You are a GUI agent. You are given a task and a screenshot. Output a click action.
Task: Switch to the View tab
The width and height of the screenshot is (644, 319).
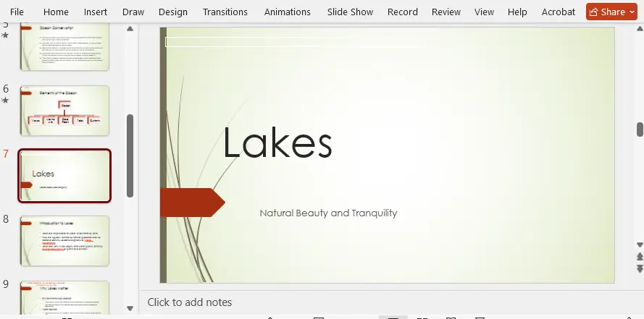[484, 12]
